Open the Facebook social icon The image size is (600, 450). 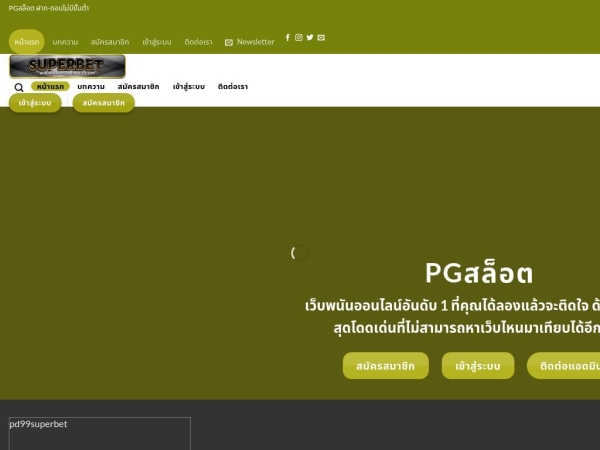(288, 37)
